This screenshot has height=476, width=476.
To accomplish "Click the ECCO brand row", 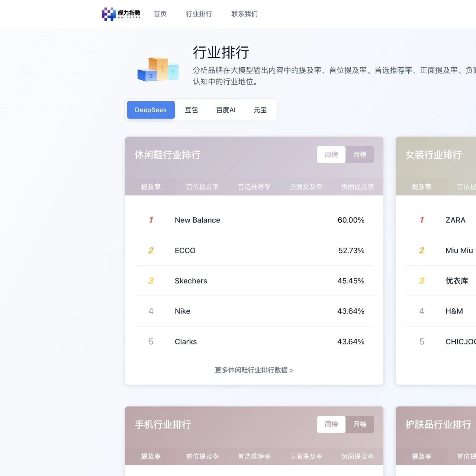I will [x=254, y=250].
